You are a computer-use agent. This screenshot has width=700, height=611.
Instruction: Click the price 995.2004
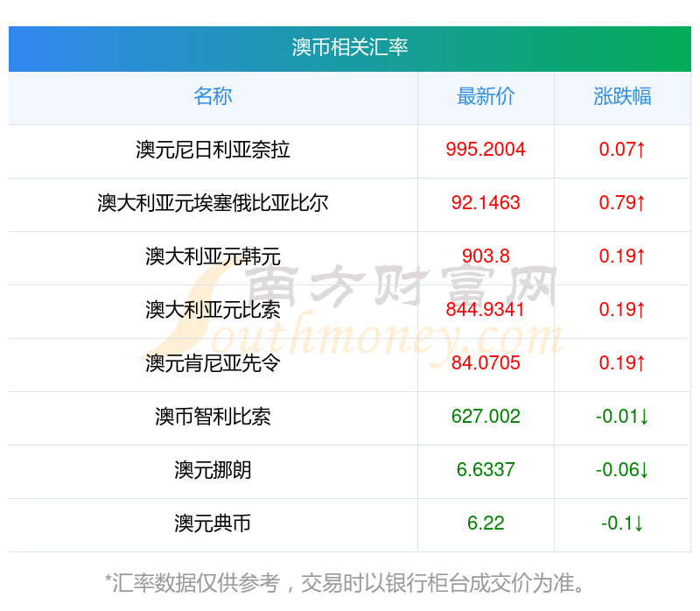point(486,149)
